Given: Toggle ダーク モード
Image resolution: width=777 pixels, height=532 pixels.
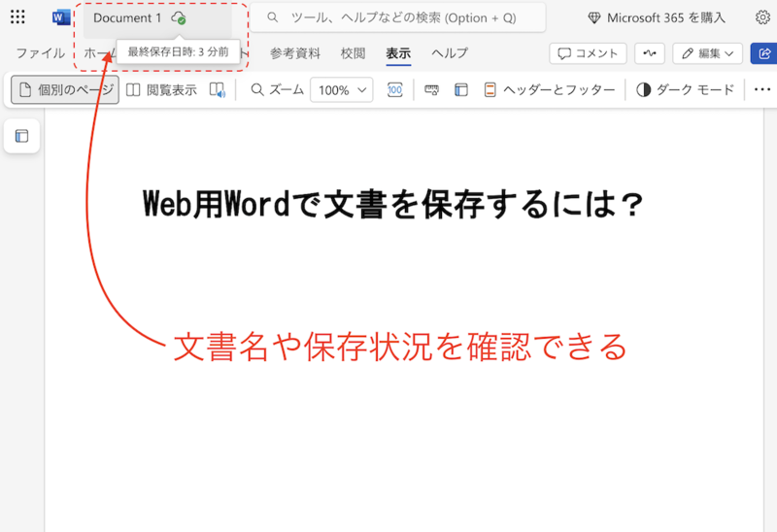Looking at the screenshot, I should tap(685, 89).
